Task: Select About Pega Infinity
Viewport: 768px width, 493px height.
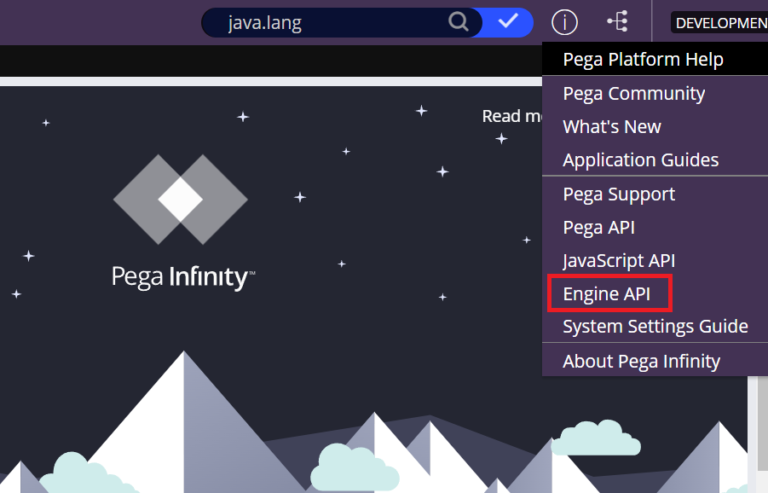Action: pos(641,361)
